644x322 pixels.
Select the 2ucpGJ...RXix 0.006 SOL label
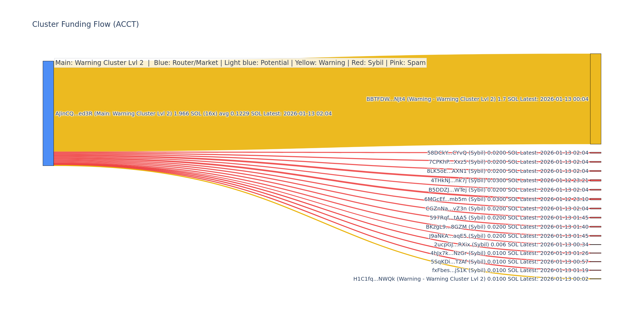tap(511, 245)
